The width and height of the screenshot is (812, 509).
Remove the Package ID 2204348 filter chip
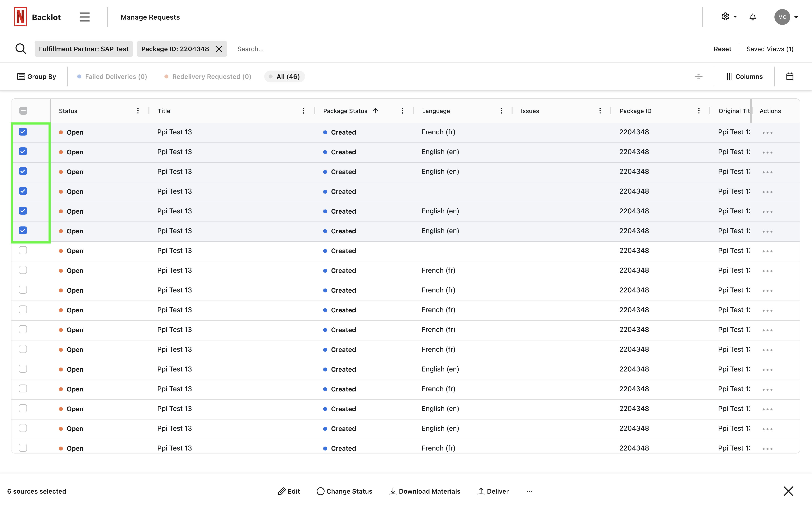click(219, 49)
